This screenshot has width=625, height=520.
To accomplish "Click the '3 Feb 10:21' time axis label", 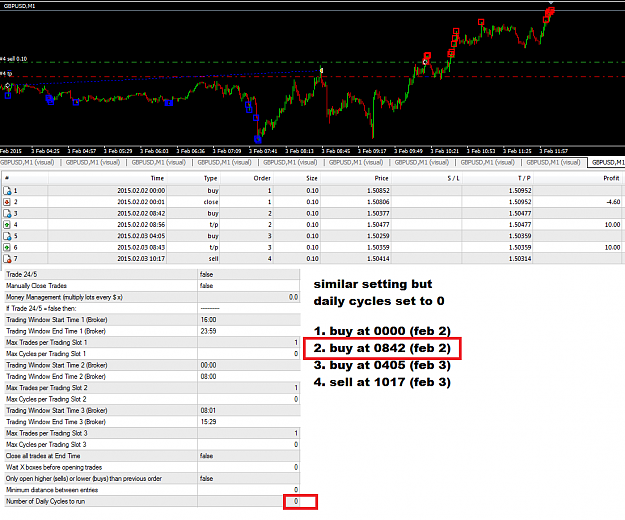I will 445,151.
